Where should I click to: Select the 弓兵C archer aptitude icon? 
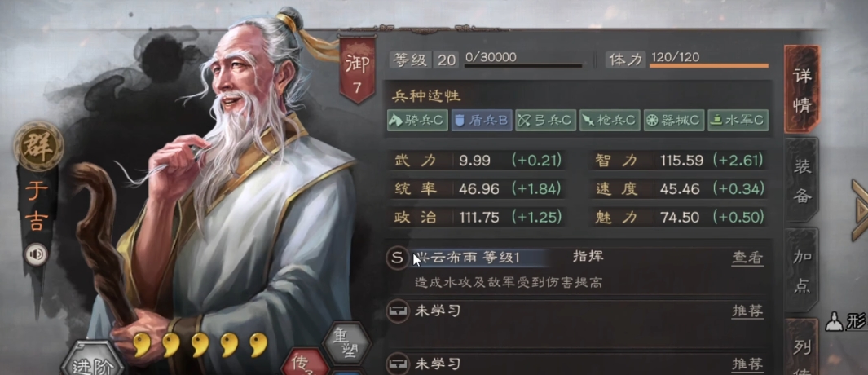click(546, 120)
